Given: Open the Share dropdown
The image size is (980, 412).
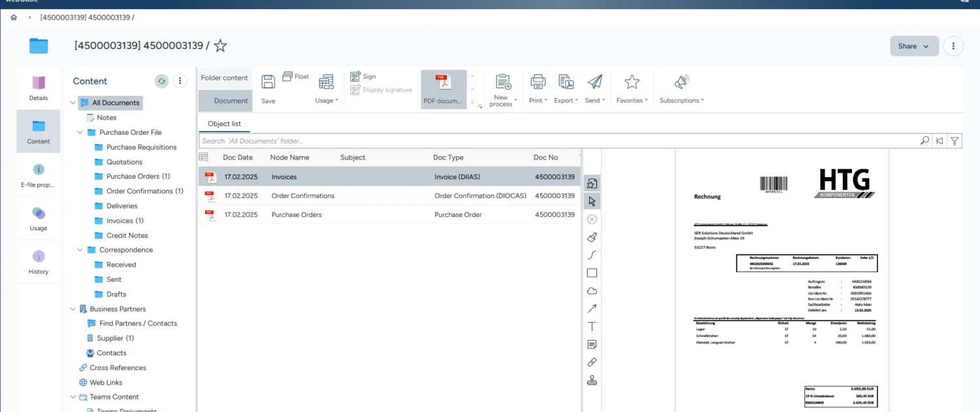Looking at the screenshot, I should (914, 46).
